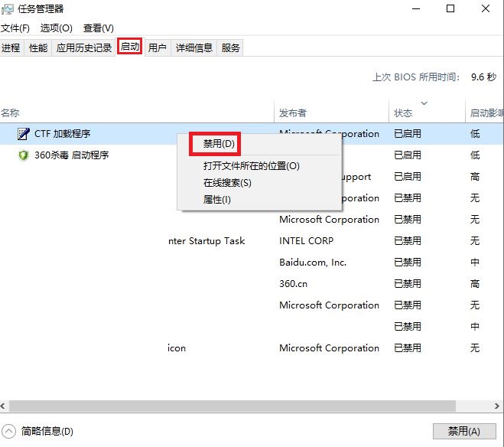This screenshot has width=504, height=447.
Task: Sort list by 发布者 column header
Action: coord(293,113)
